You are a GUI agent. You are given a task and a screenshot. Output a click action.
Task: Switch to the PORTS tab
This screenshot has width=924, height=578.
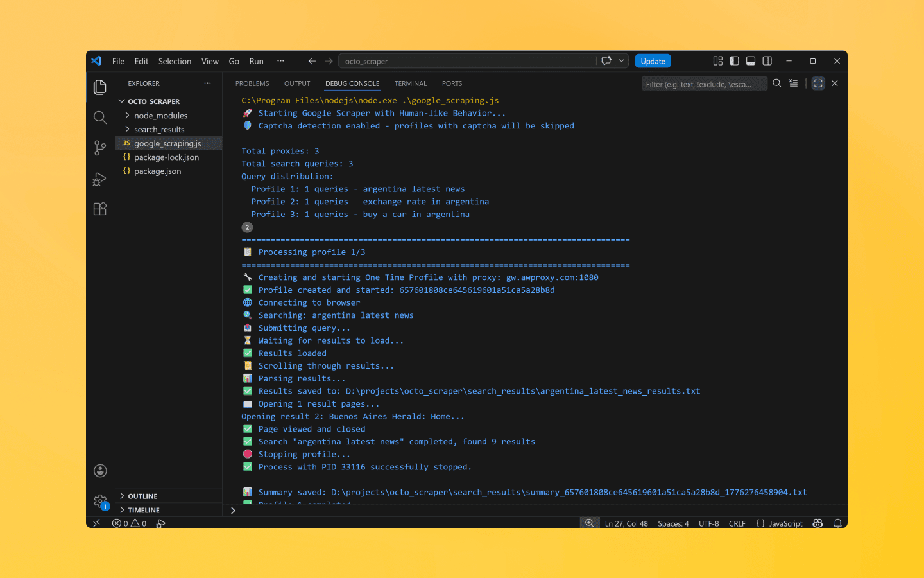[452, 83]
